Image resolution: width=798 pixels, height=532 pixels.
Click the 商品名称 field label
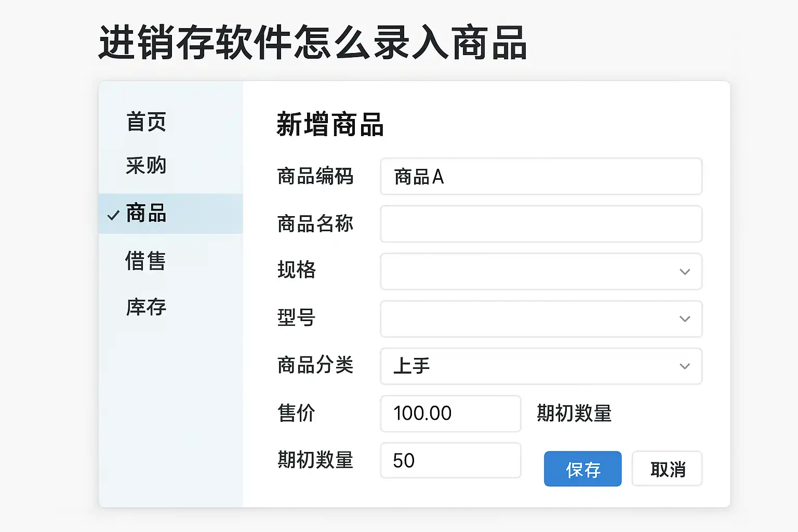[x=315, y=224]
